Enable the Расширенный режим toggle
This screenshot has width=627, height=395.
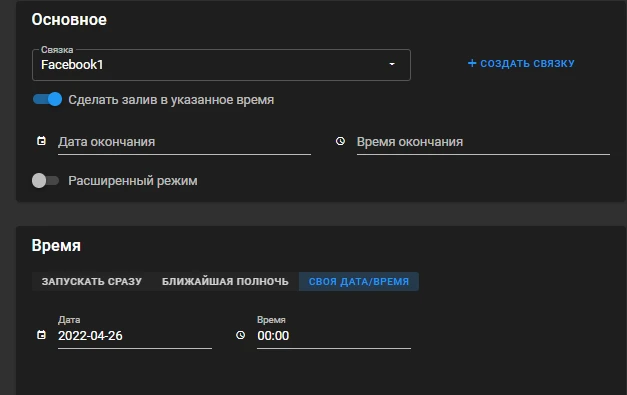(46, 180)
